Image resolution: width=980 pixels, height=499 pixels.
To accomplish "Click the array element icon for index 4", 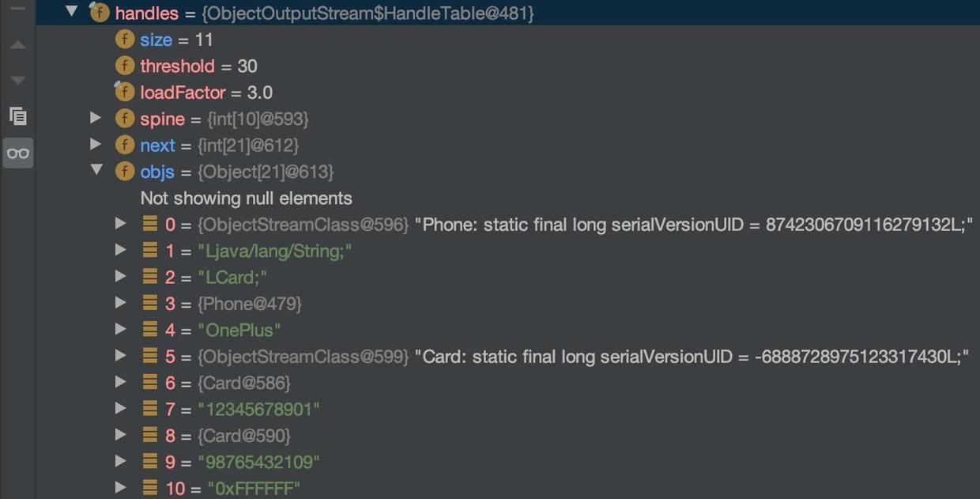I will pyautogui.click(x=149, y=329).
